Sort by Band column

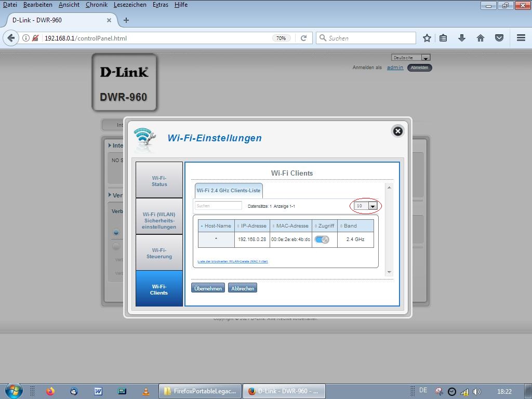355,226
